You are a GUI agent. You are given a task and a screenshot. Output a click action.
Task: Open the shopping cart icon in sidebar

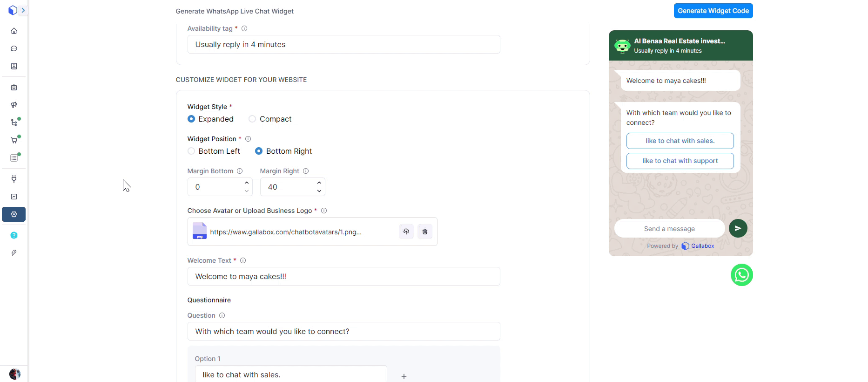point(14,140)
